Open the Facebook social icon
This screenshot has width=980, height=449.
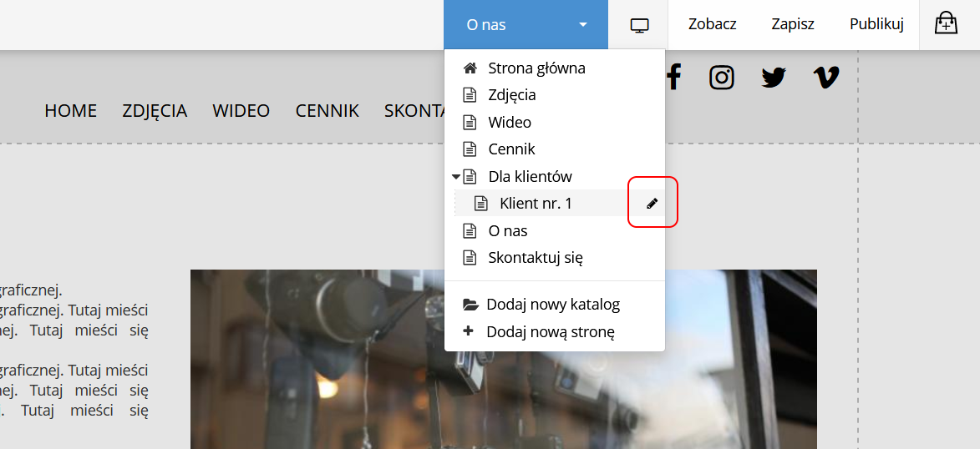(x=673, y=78)
